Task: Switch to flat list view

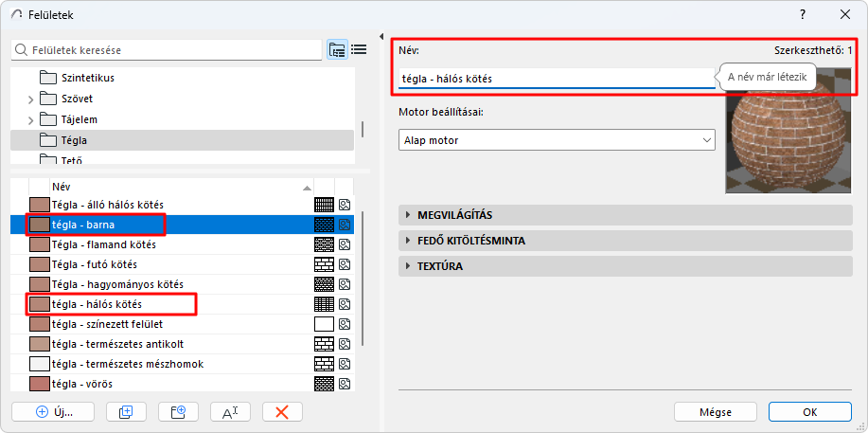Action: [359, 50]
